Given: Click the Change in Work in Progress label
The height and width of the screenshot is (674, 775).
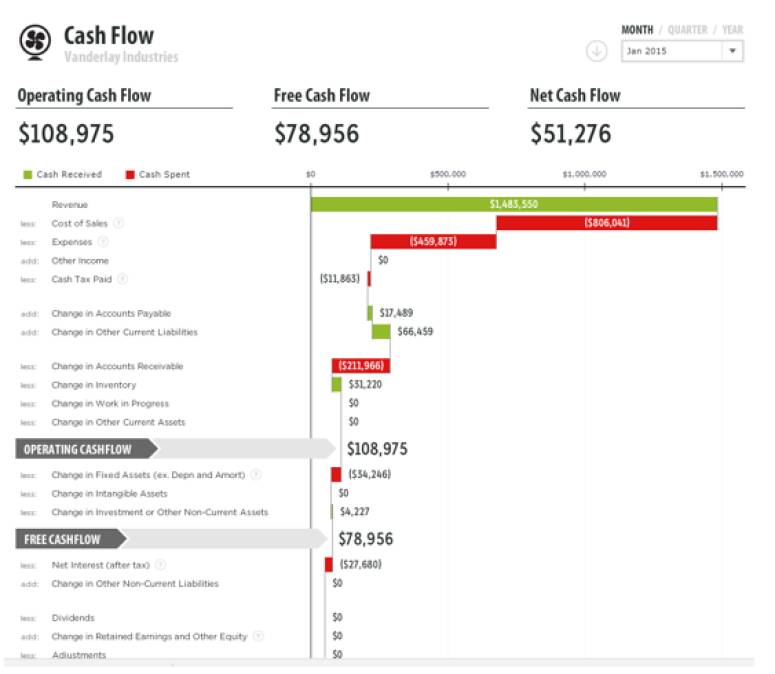Looking at the screenshot, I should click(110, 403).
